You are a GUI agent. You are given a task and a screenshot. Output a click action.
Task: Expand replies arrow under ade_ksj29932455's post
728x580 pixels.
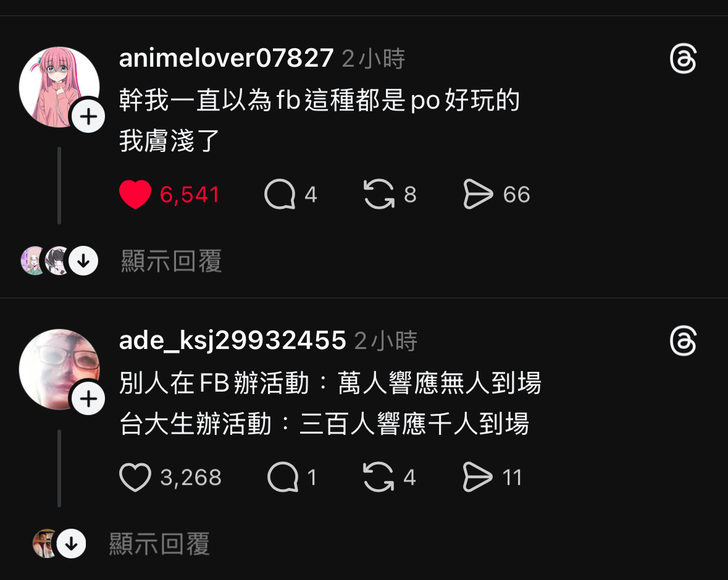[x=72, y=544]
